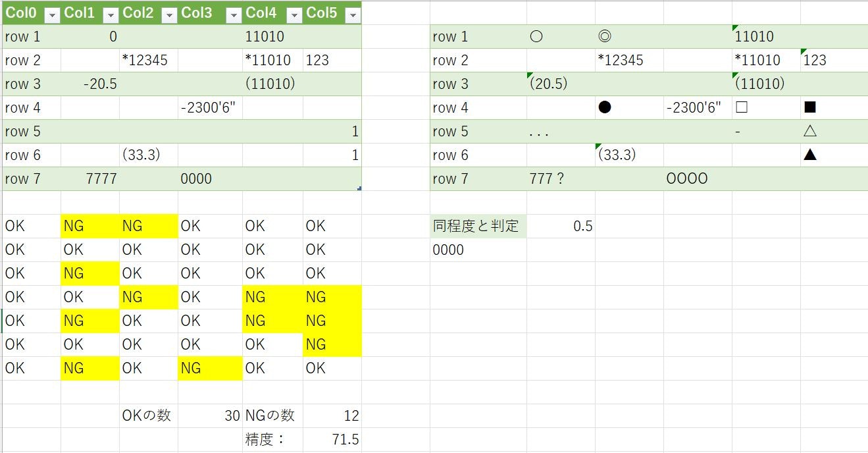Image resolution: width=868 pixels, height=453 pixels.
Task: Open the Col1 filter dropdown
Action: [111, 14]
